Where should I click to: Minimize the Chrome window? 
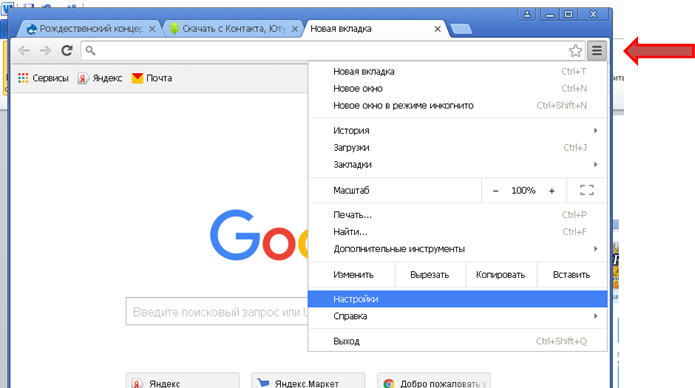point(550,14)
